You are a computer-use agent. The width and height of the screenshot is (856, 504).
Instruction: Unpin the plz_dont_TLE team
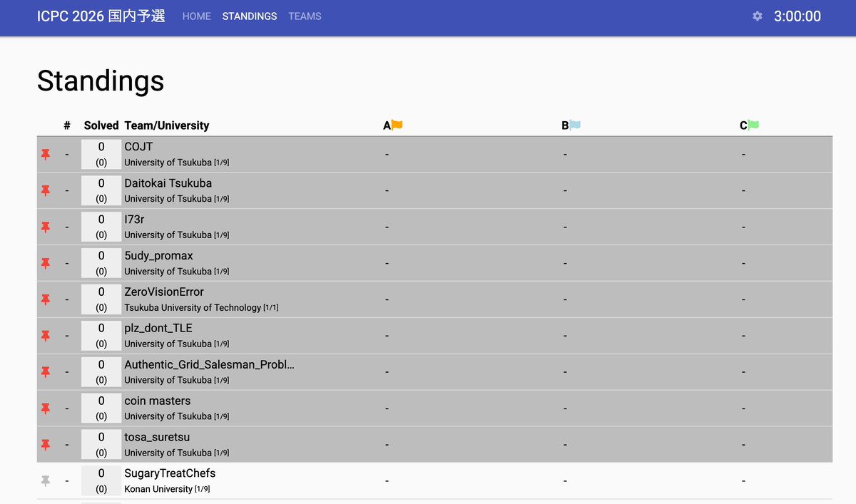tap(46, 336)
